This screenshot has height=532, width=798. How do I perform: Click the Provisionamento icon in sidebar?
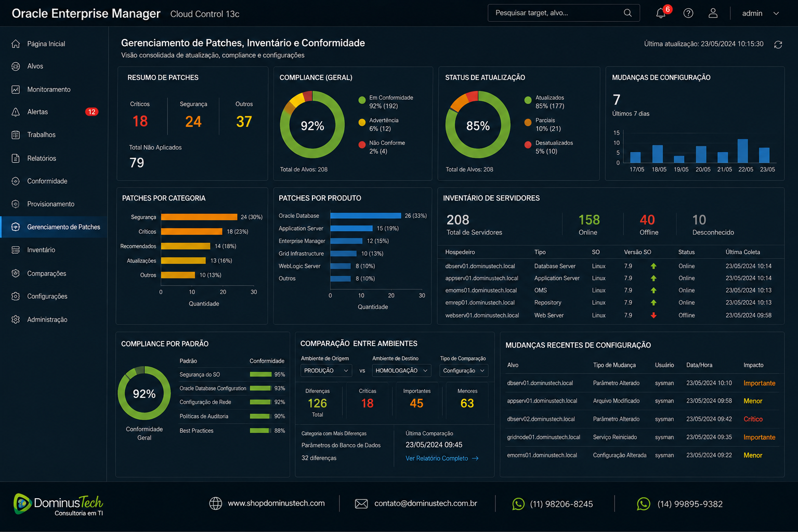coord(16,204)
